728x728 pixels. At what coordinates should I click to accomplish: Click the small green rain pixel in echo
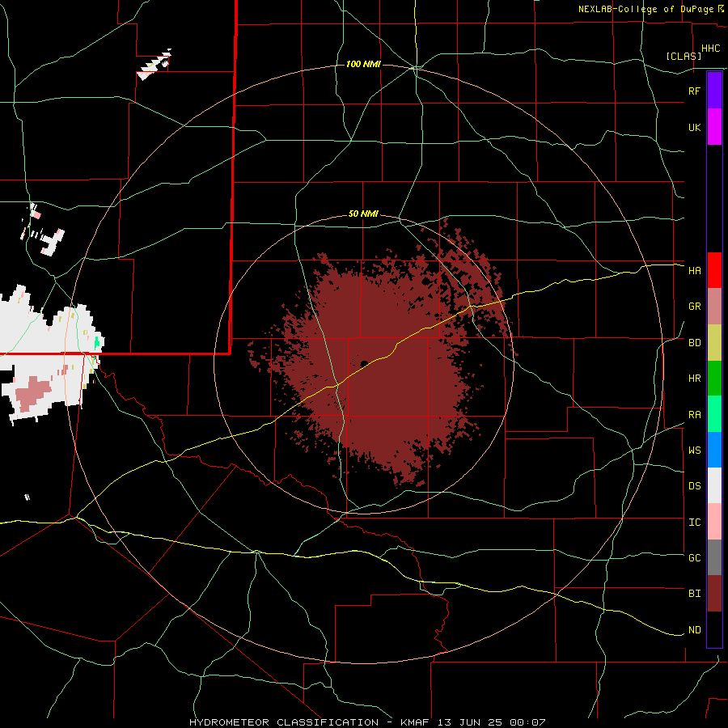(96, 343)
